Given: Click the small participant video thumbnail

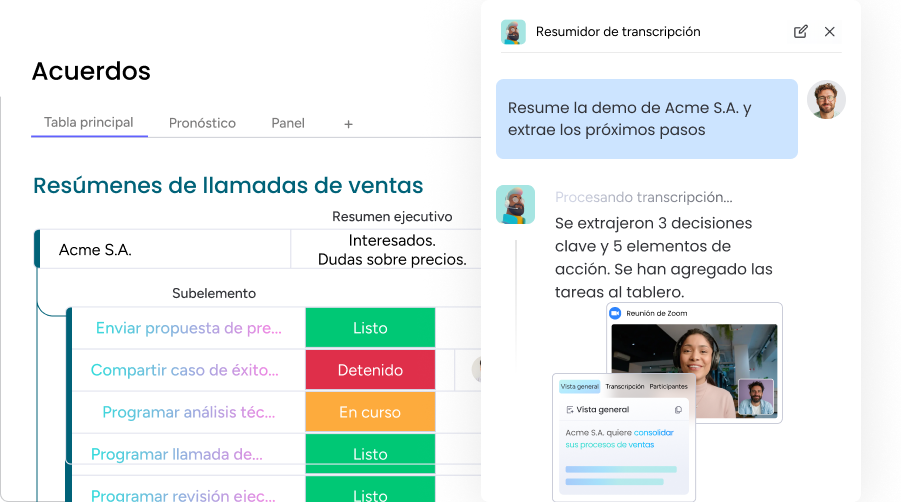Looking at the screenshot, I should [x=756, y=396].
